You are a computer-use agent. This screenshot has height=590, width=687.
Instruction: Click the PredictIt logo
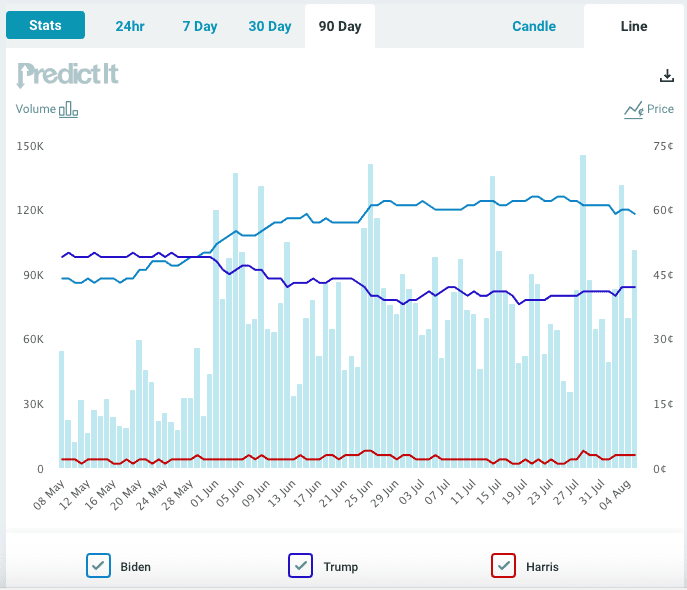(x=68, y=76)
